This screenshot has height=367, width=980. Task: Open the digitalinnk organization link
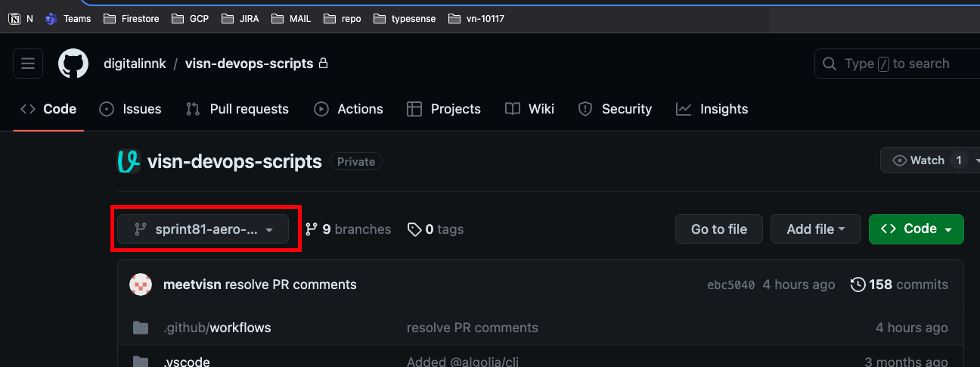click(134, 64)
